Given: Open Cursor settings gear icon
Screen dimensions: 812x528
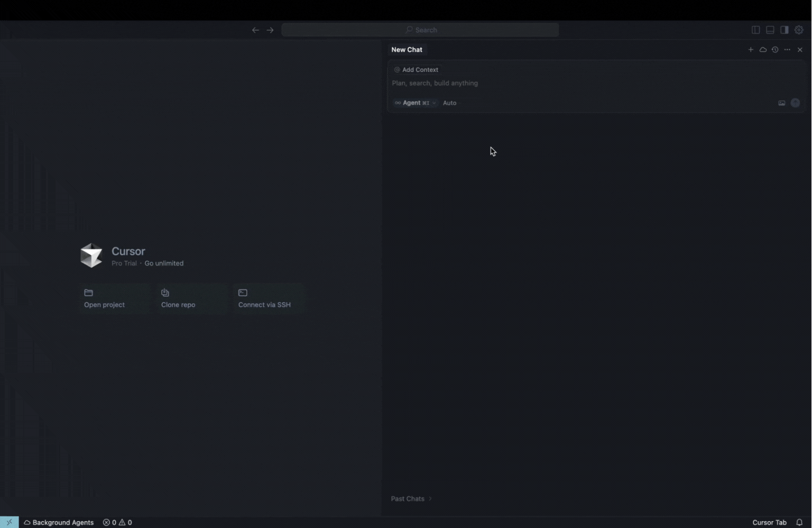Looking at the screenshot, I should [x=799, y=30].
